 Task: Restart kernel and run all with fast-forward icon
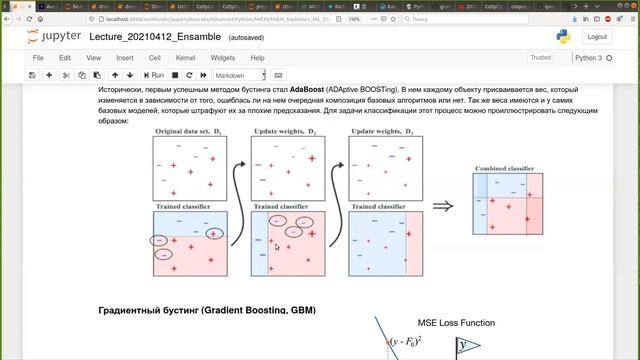[x=203, y=75]
